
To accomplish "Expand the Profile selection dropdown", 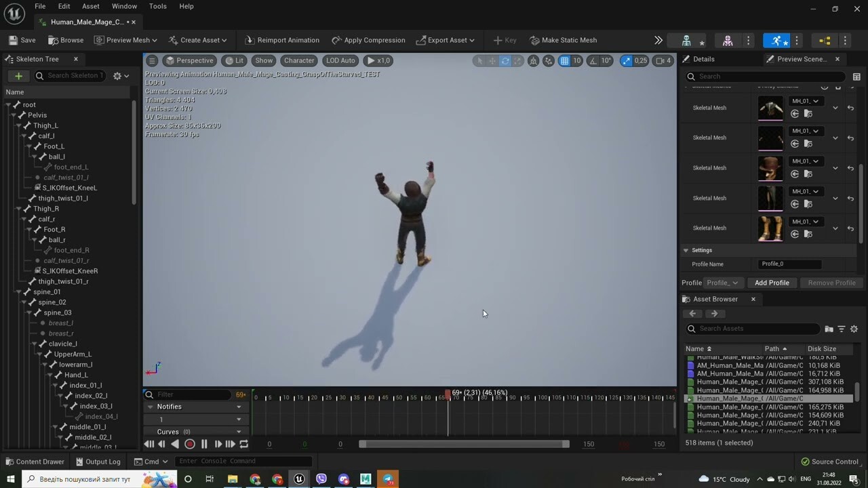I will tap(722, 283).
